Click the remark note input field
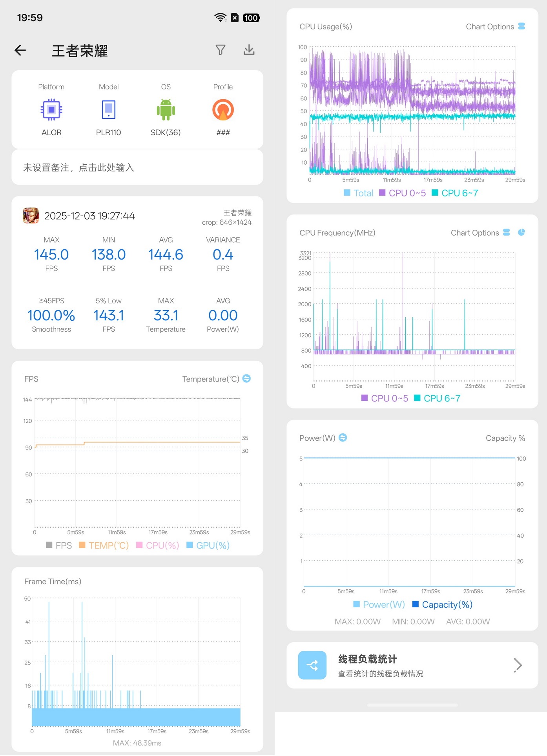The image size is (547, 756). pos(137,168)
